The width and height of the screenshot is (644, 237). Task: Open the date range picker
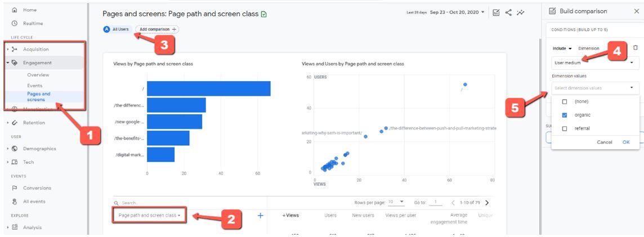[x=457, y=12]
